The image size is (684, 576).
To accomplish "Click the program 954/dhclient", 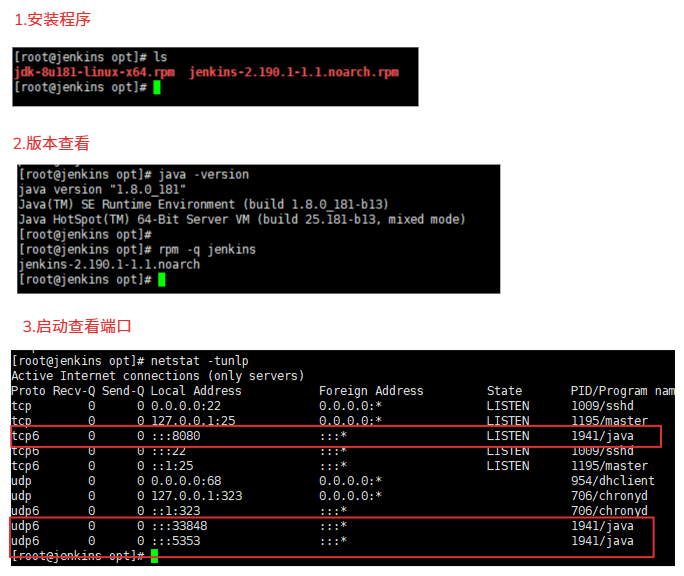I will click(x=612, y=481).
